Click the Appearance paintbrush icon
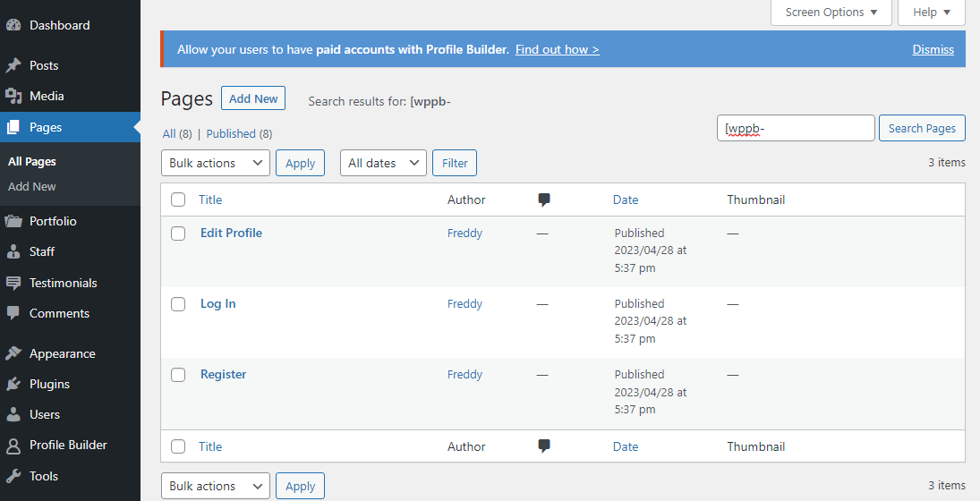Screen dimensions: 980x501 [13, 354]
